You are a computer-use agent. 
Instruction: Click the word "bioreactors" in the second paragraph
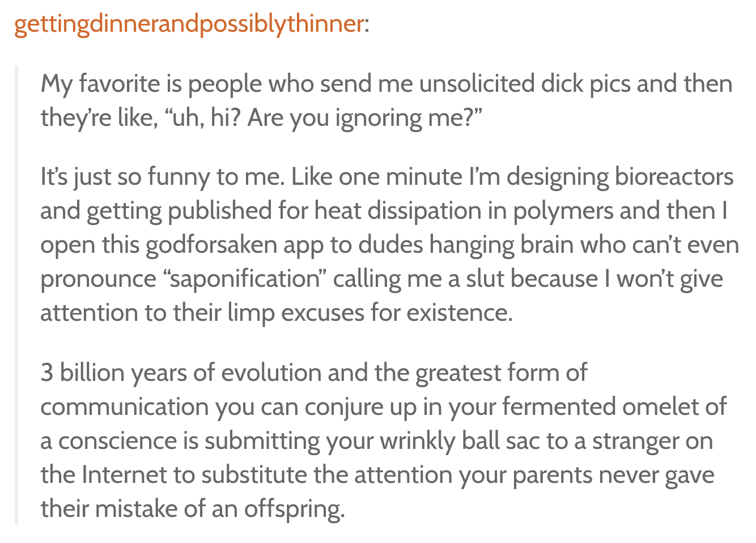click(674, 177)
